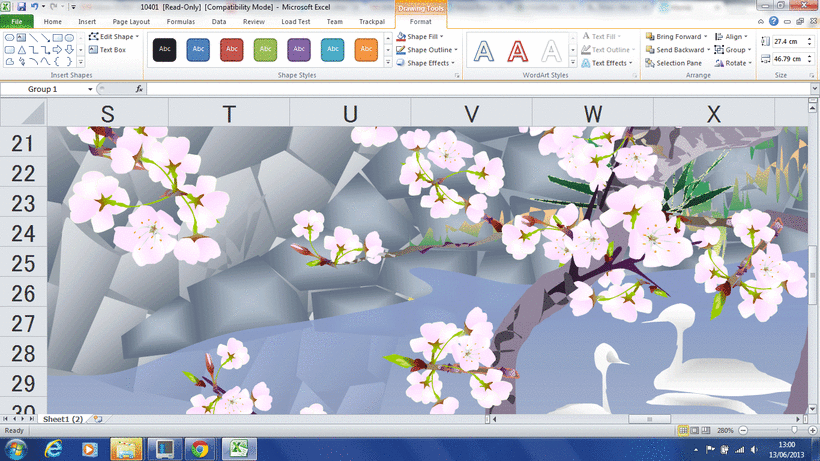Viewport: 820px width, 461px height.
Task: Open the Bring Forward dropdown
Action: [705, 36]
